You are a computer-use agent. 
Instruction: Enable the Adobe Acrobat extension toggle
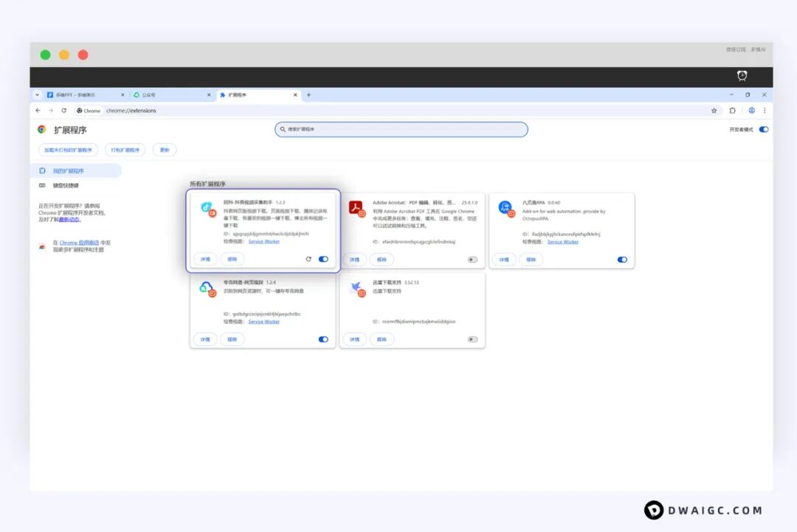click(x=472, y=260)
